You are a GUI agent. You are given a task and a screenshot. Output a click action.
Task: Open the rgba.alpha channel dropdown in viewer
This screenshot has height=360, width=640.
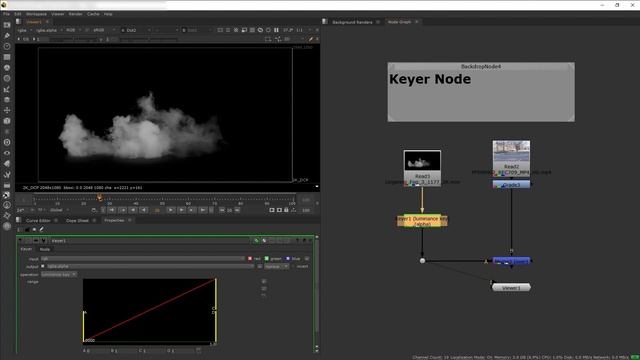(49, 30)
